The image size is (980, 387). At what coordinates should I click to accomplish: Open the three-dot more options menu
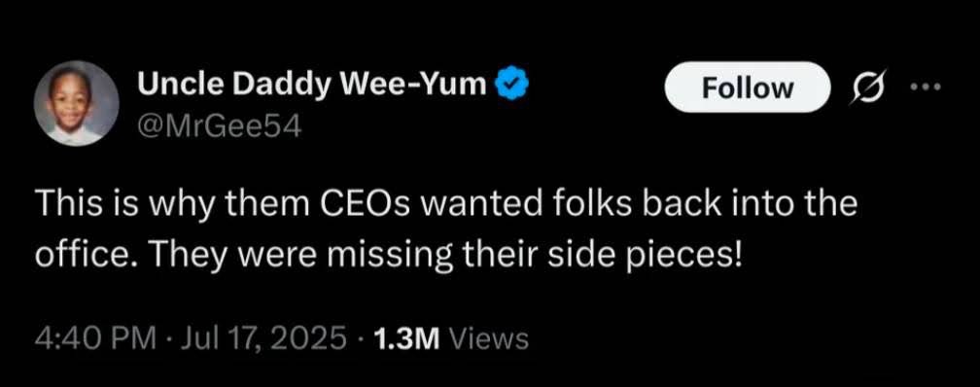point(925,87)
